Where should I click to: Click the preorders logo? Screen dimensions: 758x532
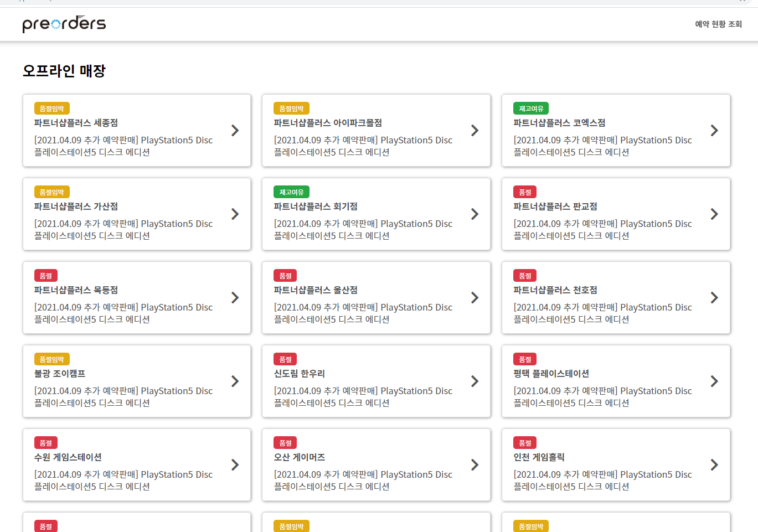click(x=64, y=24)
